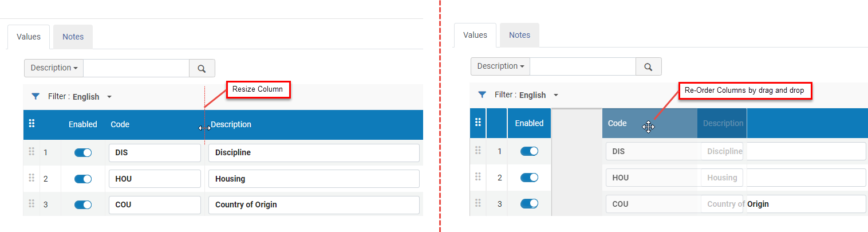The height and width of the screenshot is (232, 868).
Task: Click the DIS code field in left table
Action: 155,153
